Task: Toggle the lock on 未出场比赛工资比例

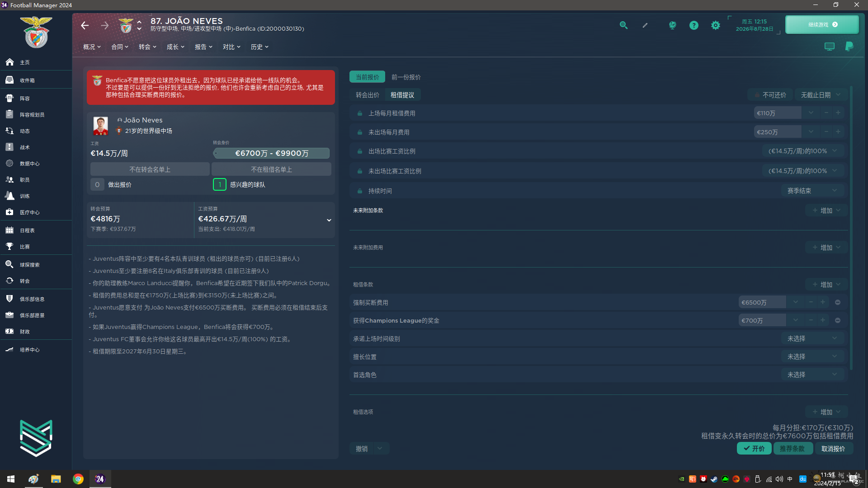Action: tap(360, 171)
